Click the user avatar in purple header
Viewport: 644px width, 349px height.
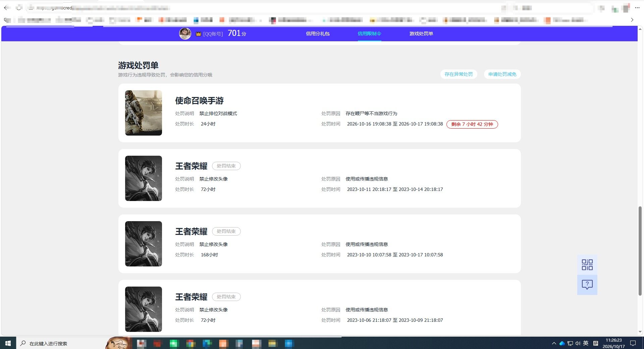point(185,34)
